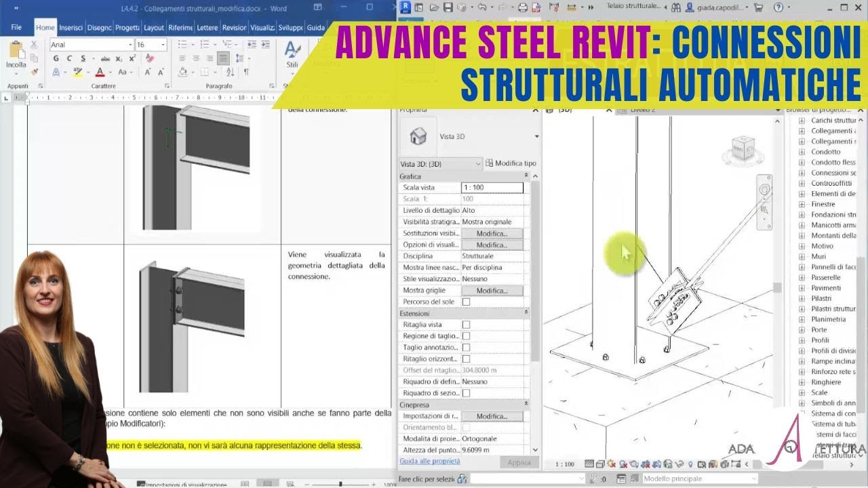Screen dimensions: 868x488
Task: Click the bullet list icon
Action: [183, 45]
